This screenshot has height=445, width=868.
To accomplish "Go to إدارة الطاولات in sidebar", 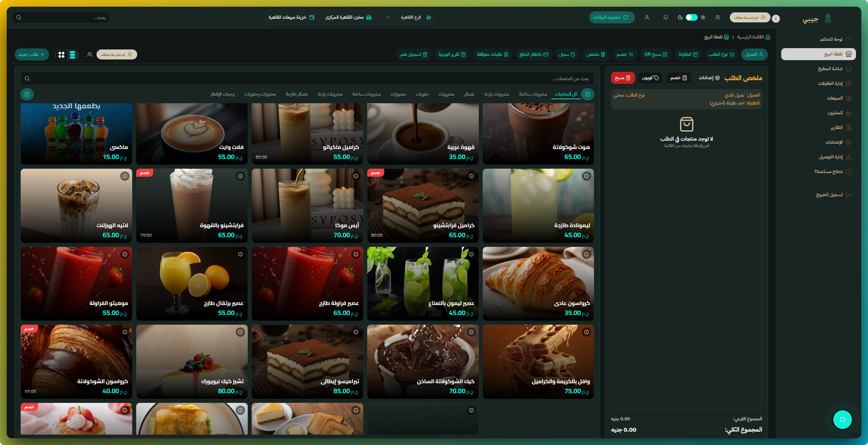I will (x=818, y=83).
